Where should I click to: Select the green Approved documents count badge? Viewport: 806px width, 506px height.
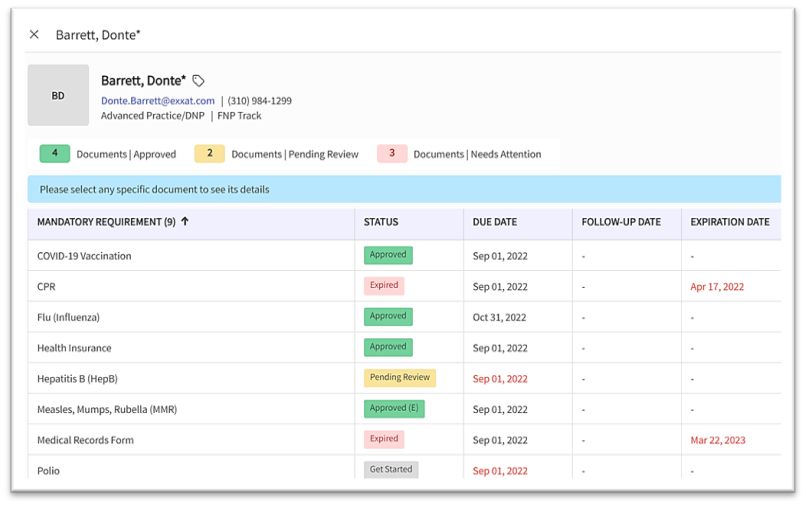tap(55, 154)
